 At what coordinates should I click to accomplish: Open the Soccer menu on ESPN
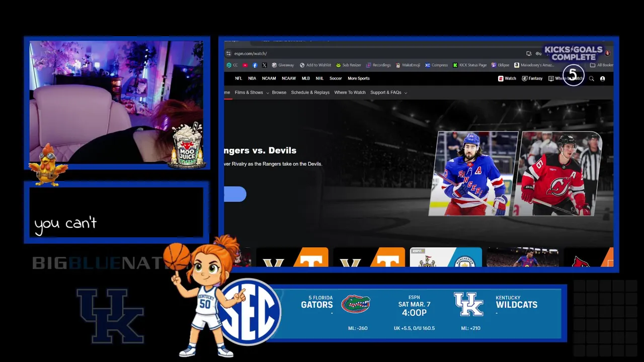pos(336,78)
